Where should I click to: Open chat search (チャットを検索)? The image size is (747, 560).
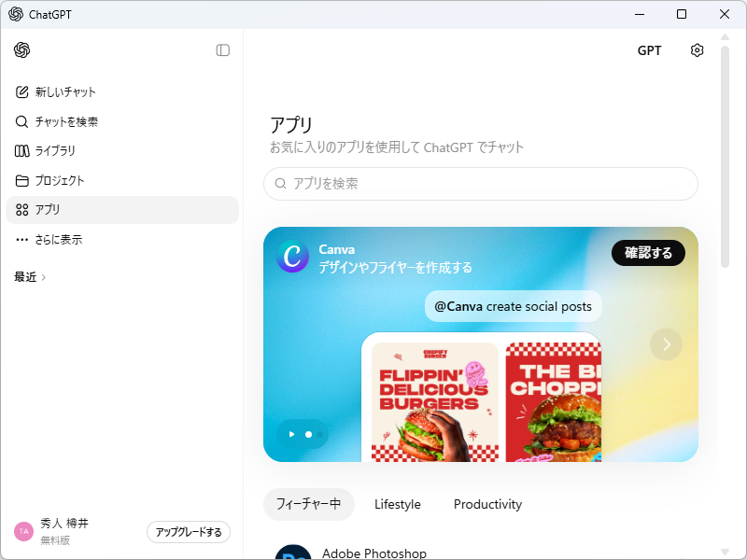pyautogui.click(x=122, y=122)
